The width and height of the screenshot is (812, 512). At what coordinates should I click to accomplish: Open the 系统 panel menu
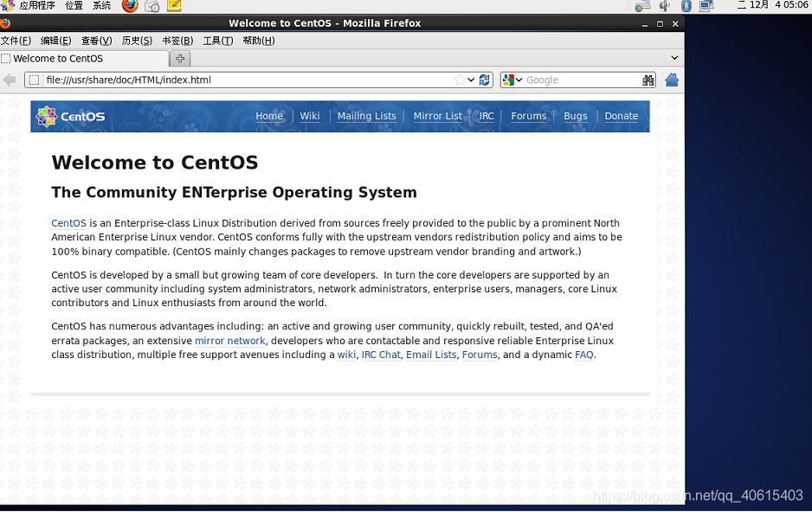click(101, 6)
